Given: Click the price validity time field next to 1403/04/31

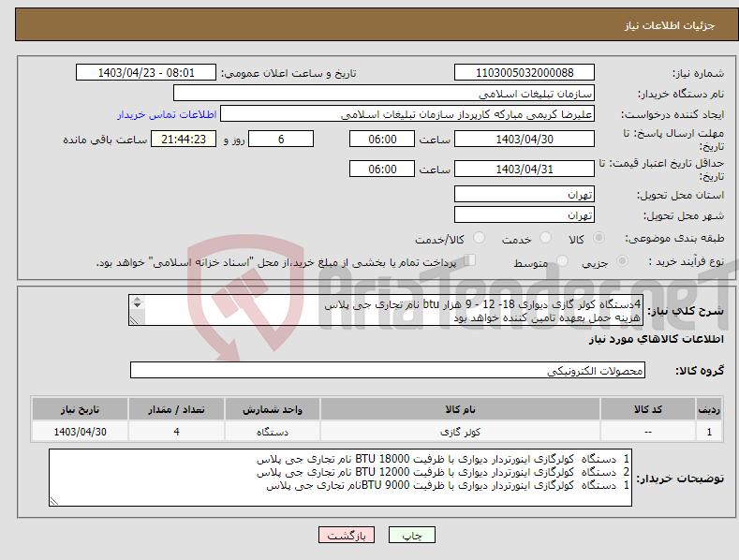Looking at the screenshot, I should 382,169.
